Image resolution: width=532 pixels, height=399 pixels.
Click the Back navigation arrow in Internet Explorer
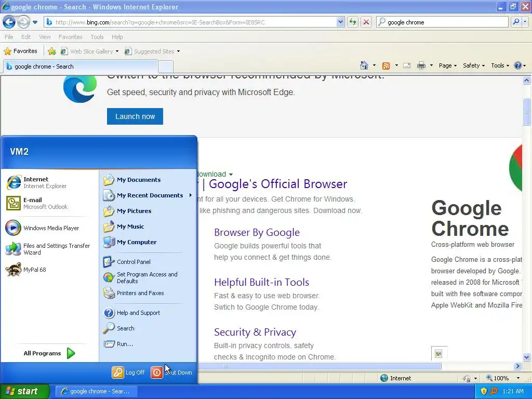pyautogui.click(x=9, y=22)
